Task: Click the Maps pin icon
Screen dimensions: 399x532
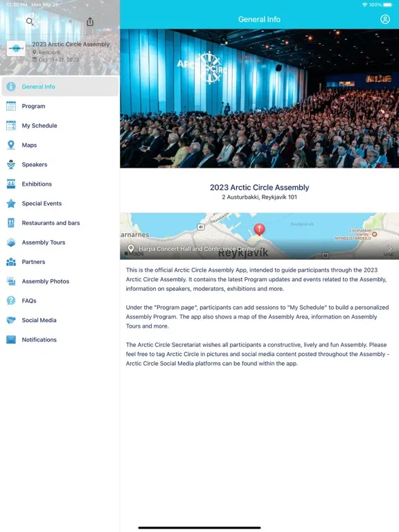Action: click(11, 145)
